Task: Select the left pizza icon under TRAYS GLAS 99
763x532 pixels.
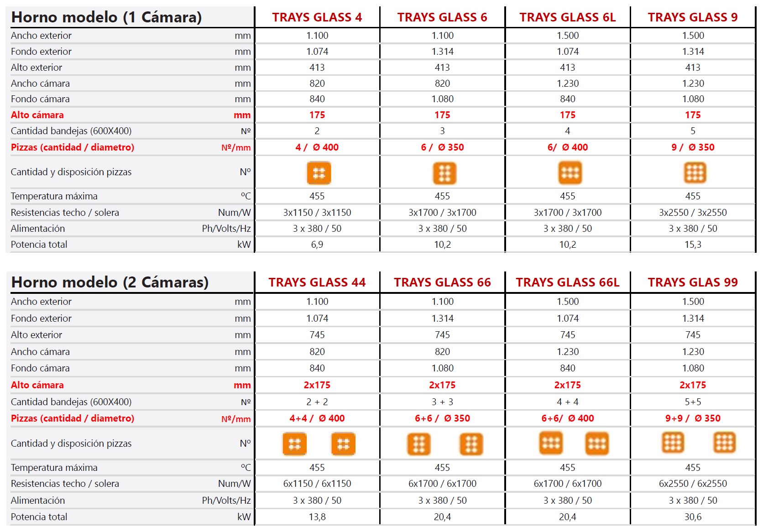Action: (x=673, y=442)
